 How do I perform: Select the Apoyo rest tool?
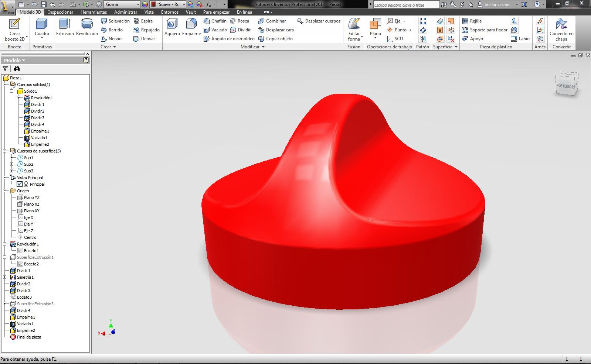point(473,39)
